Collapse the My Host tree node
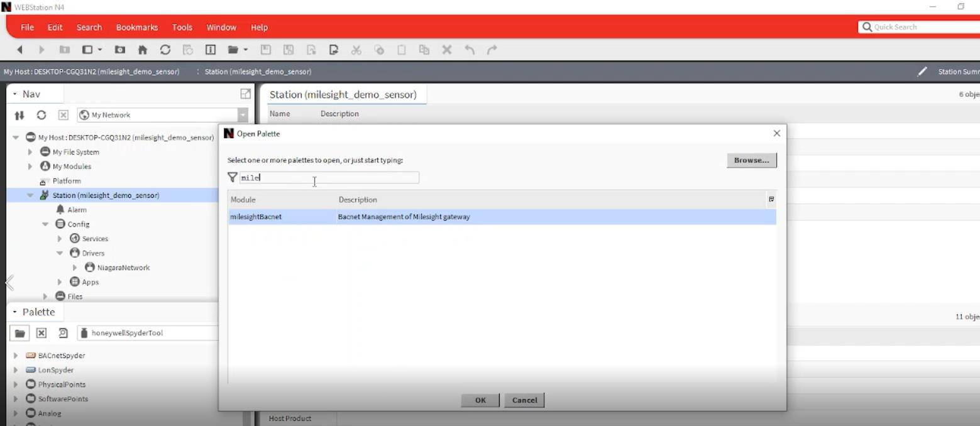This screenshot has height=426, width=980. pos(16,138)
